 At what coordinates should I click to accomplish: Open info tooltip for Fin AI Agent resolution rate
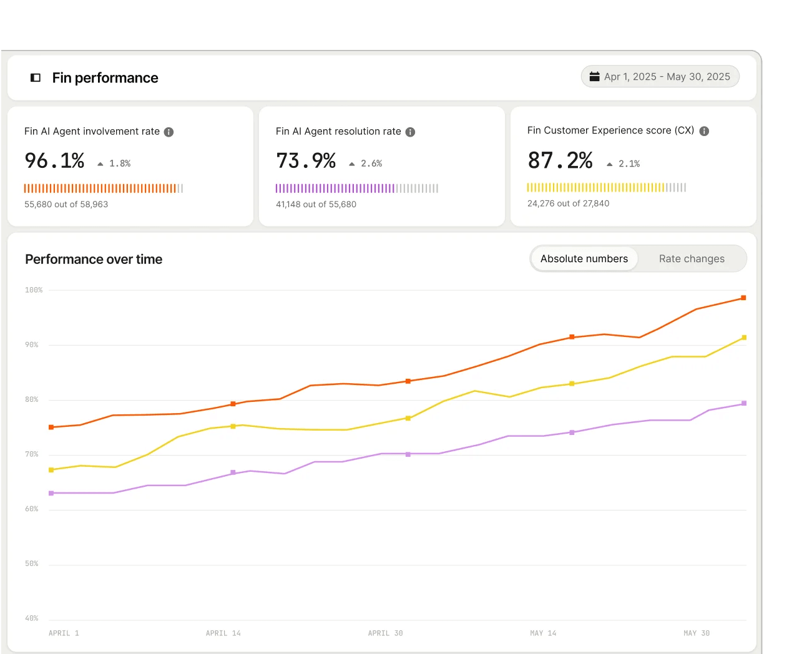pos(410,132)
